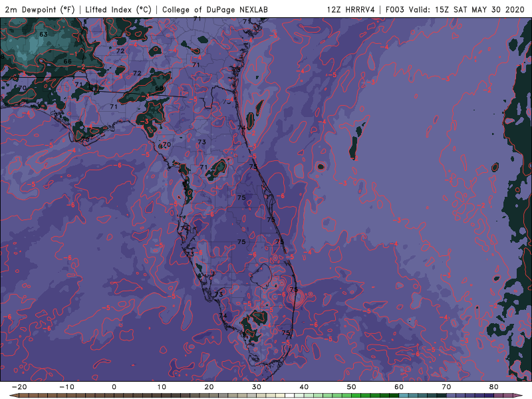532x399 pixels.
Task: Click the -10 label on the color scale
Action: (x=66, y=387)
